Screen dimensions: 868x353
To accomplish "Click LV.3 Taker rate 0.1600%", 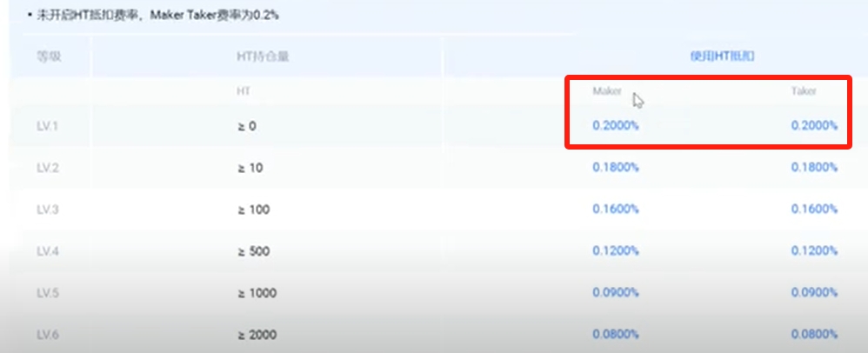I will (x=814, y=210).
